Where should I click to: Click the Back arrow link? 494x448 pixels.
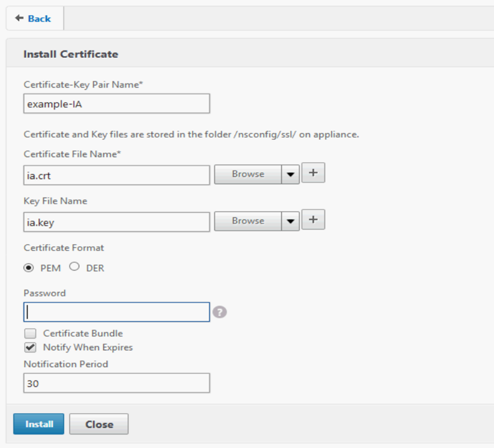point(33,19)
